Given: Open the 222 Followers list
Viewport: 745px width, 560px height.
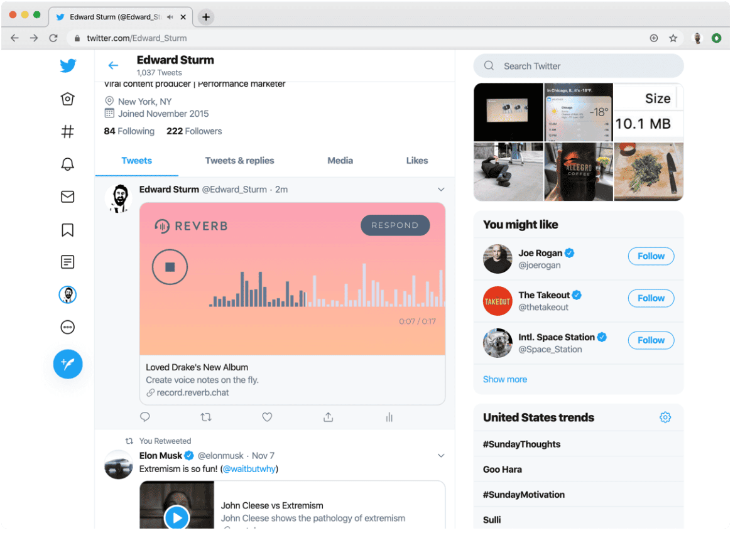Looking at the screenshot, I should pos(194,131).
